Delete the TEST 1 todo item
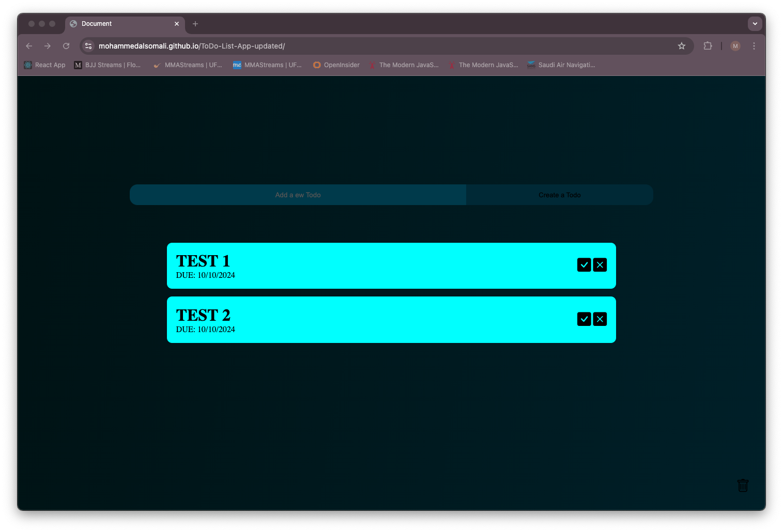The width and height of the screenshot is (783, 532). tap(600, 265)
